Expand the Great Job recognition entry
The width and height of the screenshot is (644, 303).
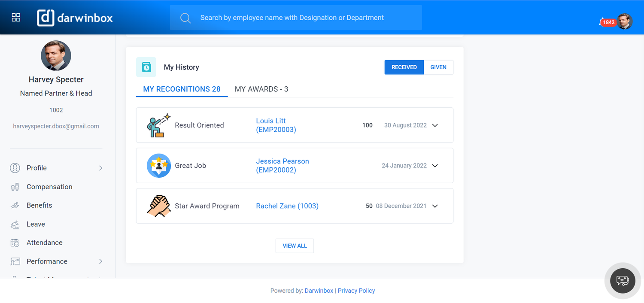point(435,165)
